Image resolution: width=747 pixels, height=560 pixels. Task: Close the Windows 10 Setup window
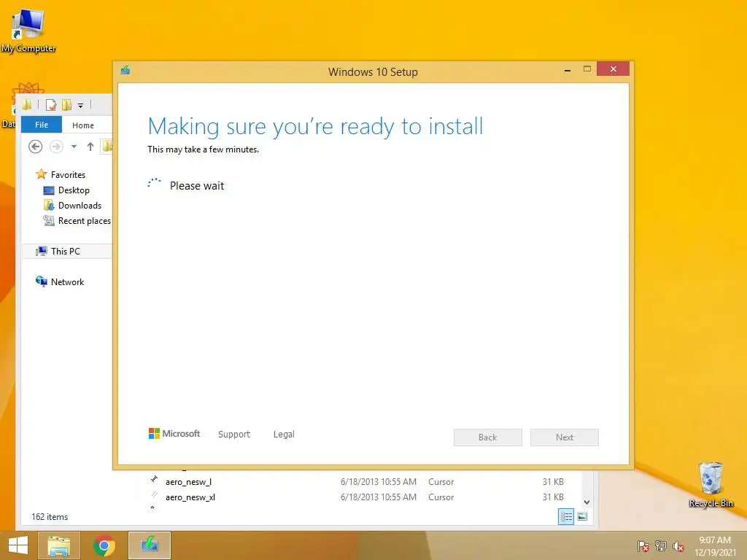pyautogui.click(x=613, y=69)
